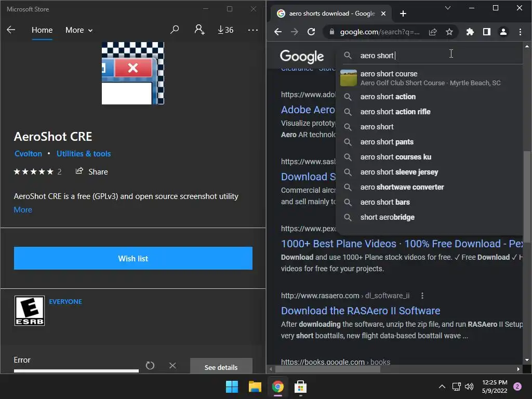Image resolution: width=532 pixels, height=399 pixels.
Task: Select suggestion aero short courses ku
Action: click(x=430, y=157)
